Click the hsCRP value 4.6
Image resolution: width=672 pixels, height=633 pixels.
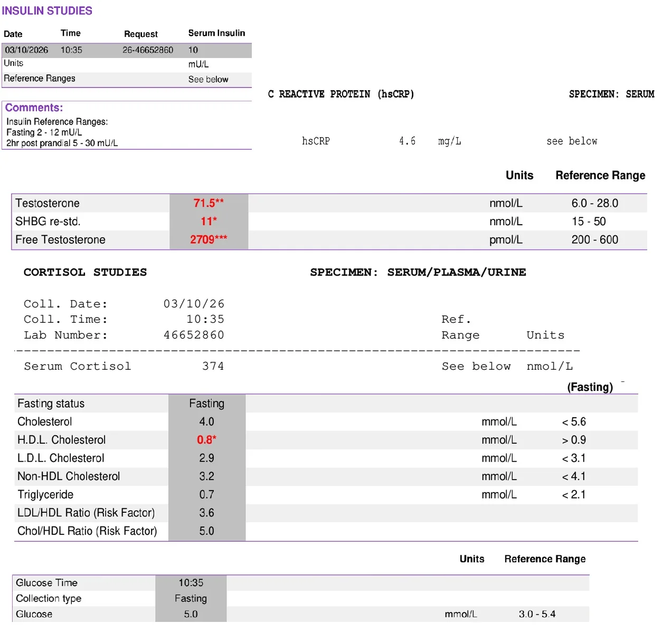[407, 141]
